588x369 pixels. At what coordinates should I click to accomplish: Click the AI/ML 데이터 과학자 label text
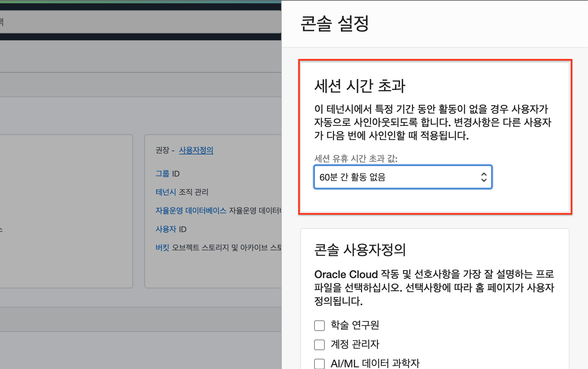(375, 363)
